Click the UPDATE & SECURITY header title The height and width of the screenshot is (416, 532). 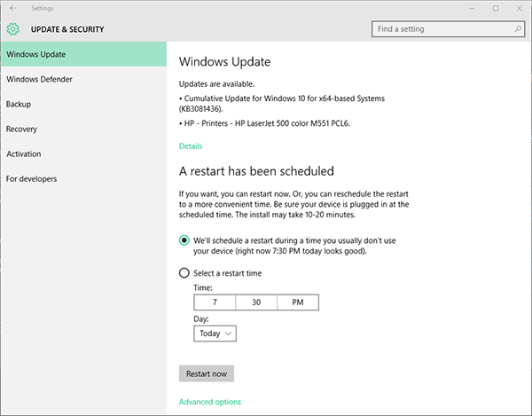(67, 29)
